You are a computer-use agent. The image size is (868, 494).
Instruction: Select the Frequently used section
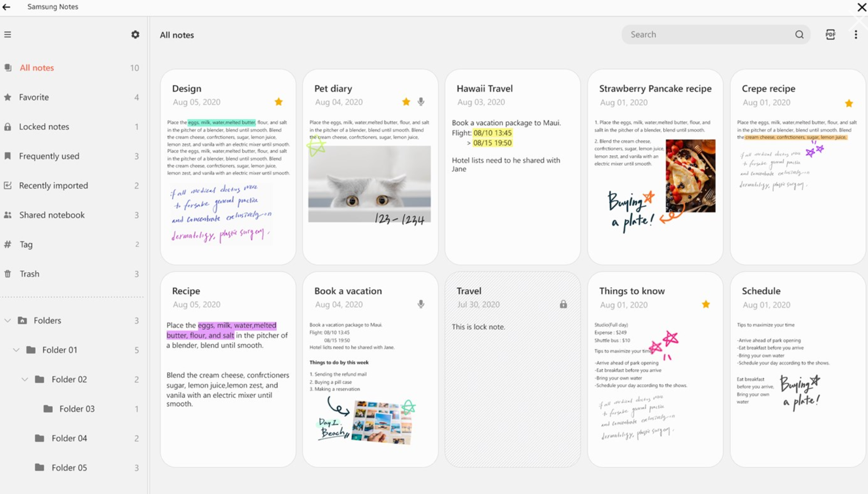(x=49, y=156)
